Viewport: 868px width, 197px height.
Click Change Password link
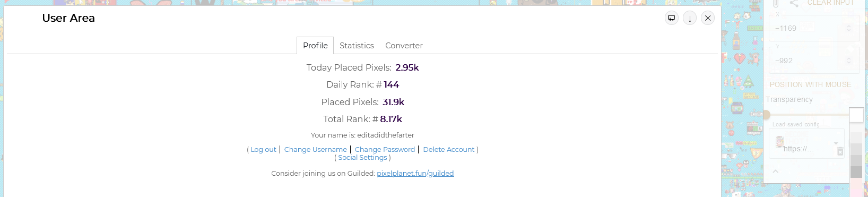click(385, 150)
